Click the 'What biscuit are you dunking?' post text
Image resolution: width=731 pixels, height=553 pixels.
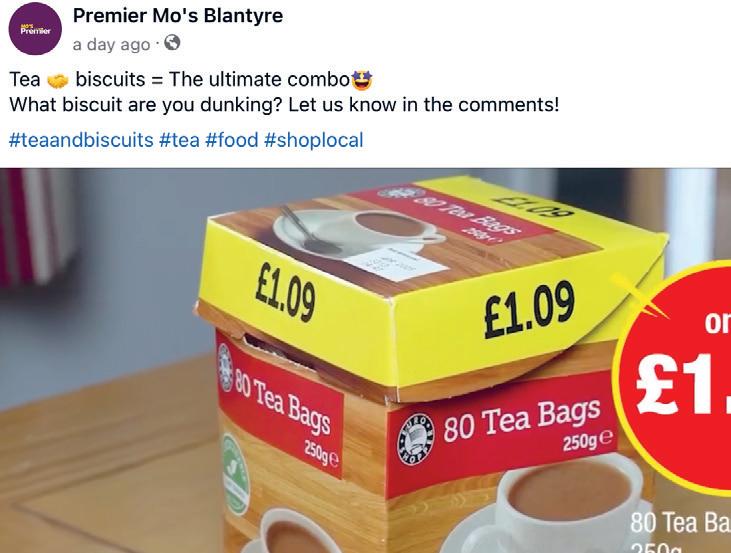pyautogui.click(x=145, y=104)
